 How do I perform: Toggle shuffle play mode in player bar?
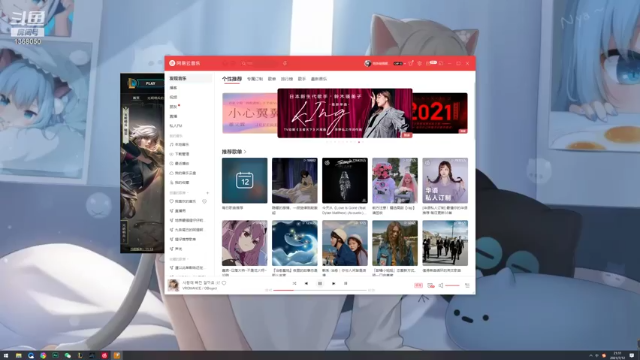(x=294, y=283)
